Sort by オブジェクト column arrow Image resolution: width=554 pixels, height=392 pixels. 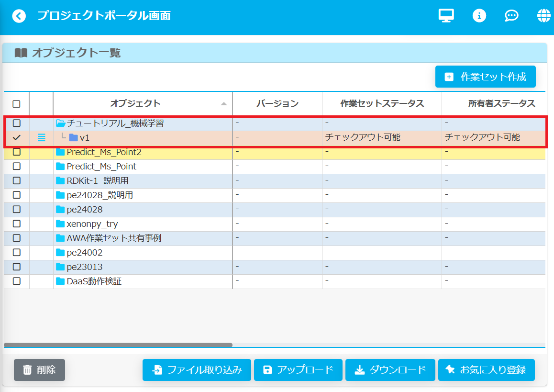coord(223,104)
